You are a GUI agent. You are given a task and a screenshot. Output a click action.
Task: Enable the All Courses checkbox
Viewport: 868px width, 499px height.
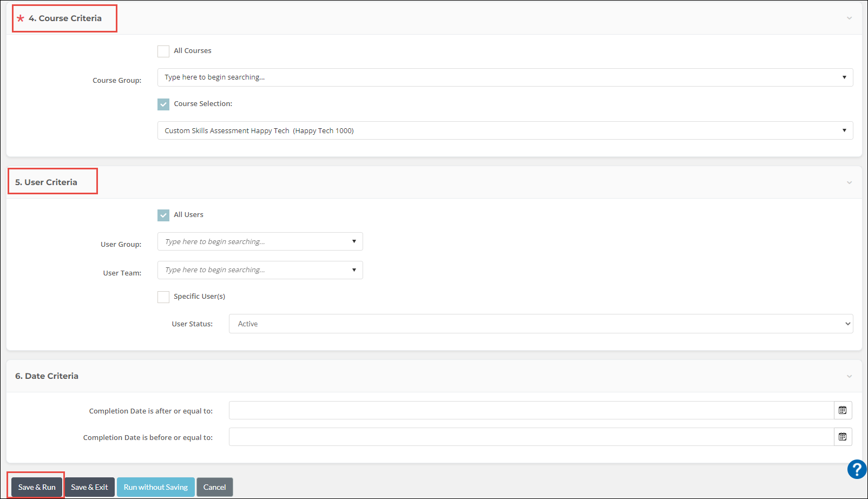pyautogui.click(x=163, y=51)
